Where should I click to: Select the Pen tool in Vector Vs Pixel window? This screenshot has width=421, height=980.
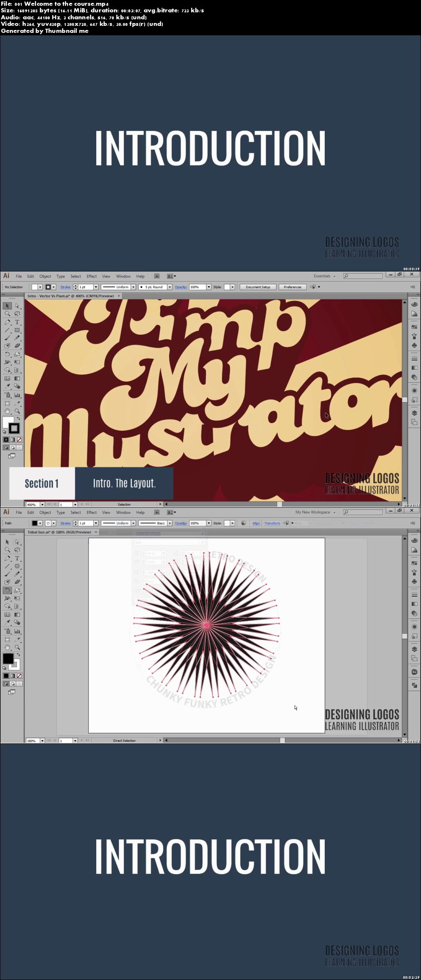[x=7, y=322]
